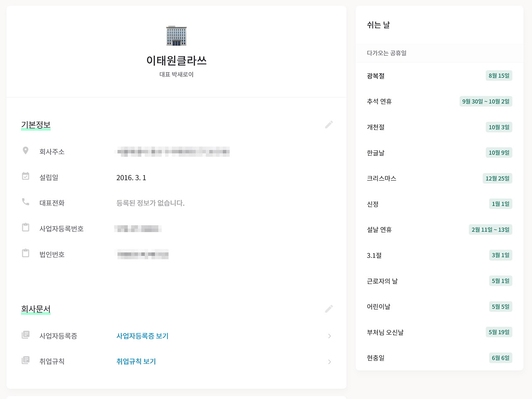
Task: Select the 3.1절 holiday row
Action: tap(439, 255)
